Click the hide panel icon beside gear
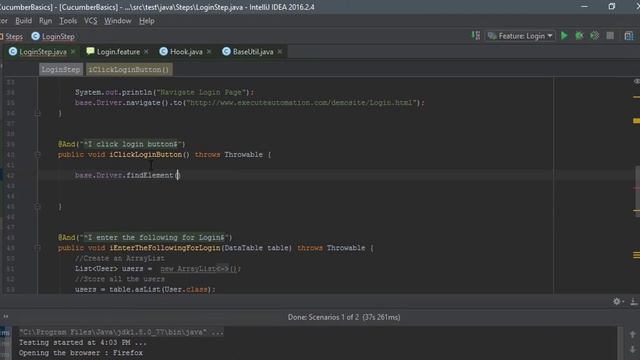Viewport: 640px width, 360px height. 633,301
